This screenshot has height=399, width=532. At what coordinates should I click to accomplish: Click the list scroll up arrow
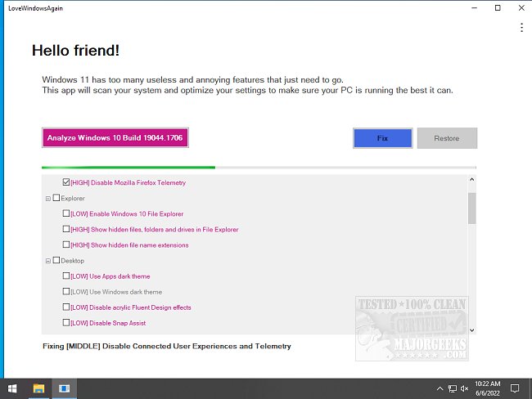click(472, 180)
